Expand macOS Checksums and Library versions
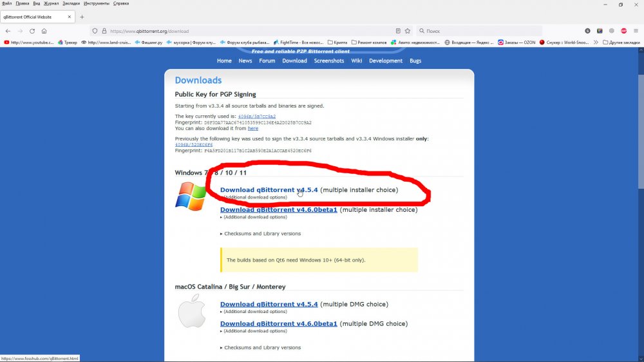Image resolution: width=644 pixels, height=362 pixels. (x=261, y=348)
